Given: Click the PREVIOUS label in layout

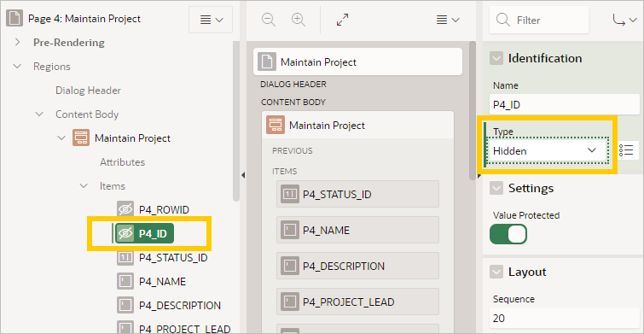Looking at the screenshot, I should pos(293,150).
